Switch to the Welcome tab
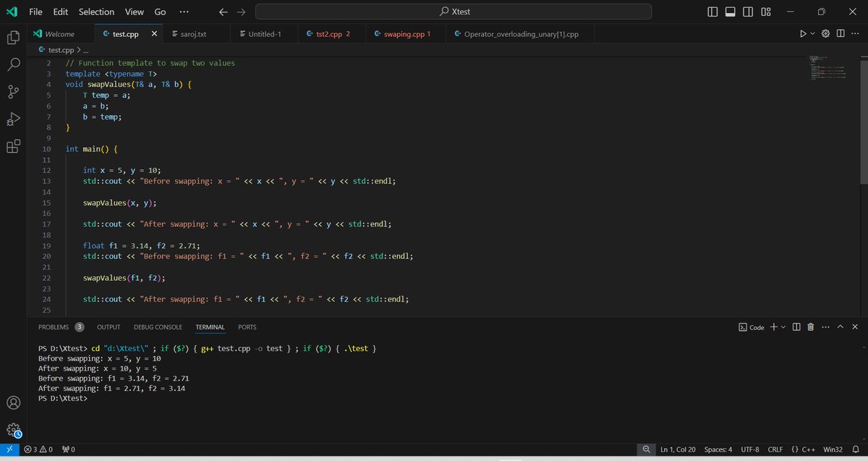Screen dimensions: 868x461 (61, 34)
